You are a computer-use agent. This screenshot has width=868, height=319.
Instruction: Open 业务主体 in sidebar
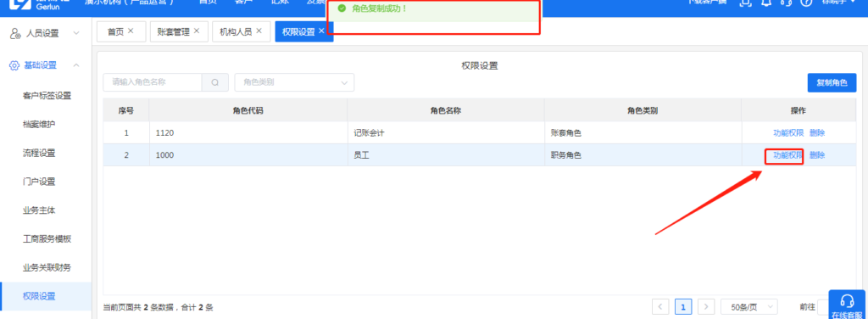[39, 210]
